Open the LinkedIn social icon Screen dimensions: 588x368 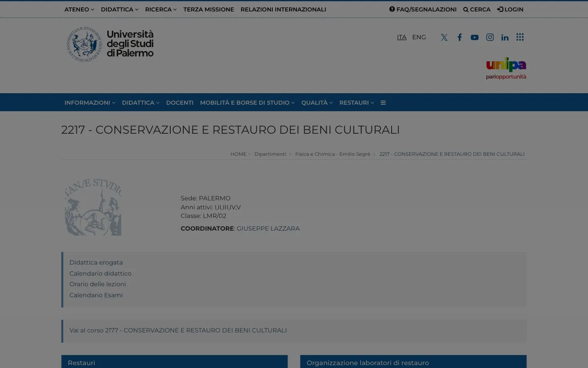505,37
